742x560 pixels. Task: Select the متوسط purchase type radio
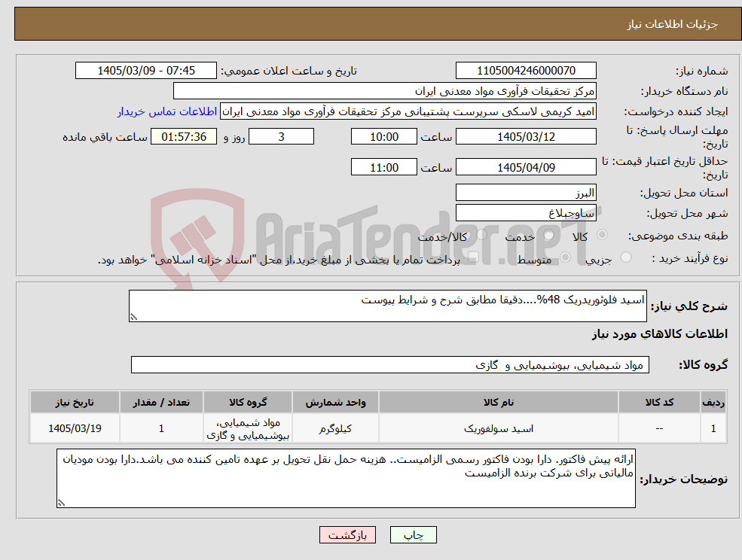click(x=566, y=257)
